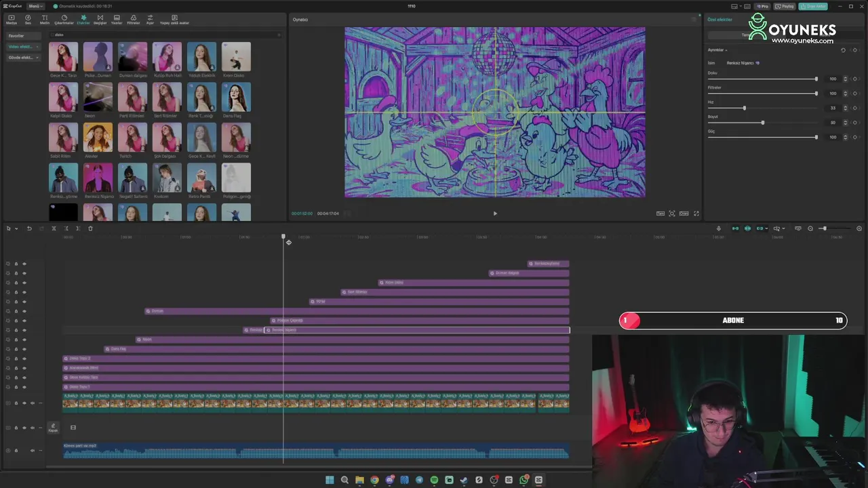Open the Yazılar captions tab
This screenshot has height=488, width=868.
[x=117, y=20]
